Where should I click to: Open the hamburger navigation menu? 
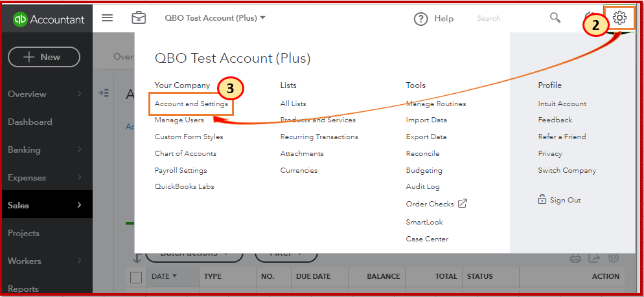click(108, 18)
